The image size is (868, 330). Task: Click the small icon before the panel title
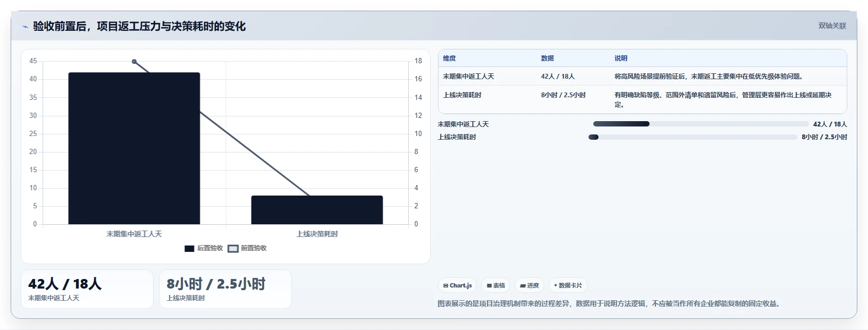coord(25,27)
